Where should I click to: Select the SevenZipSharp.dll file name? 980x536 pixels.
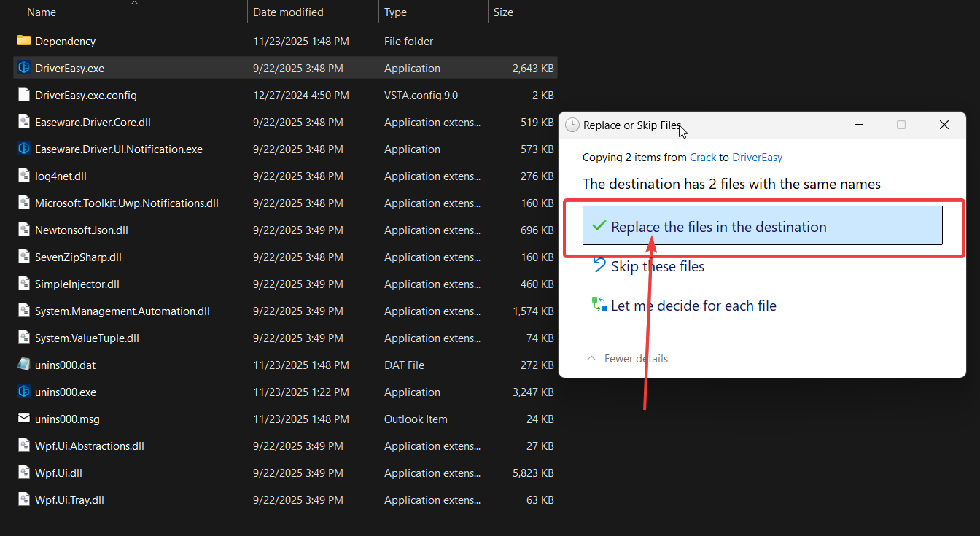78,257
